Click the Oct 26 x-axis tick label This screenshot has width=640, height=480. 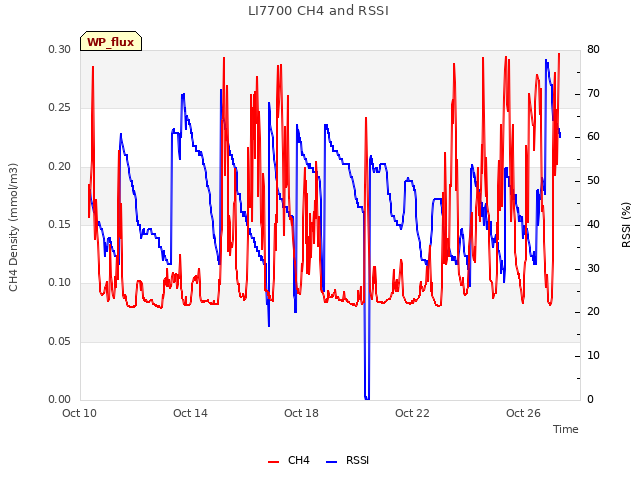(523, 413)
